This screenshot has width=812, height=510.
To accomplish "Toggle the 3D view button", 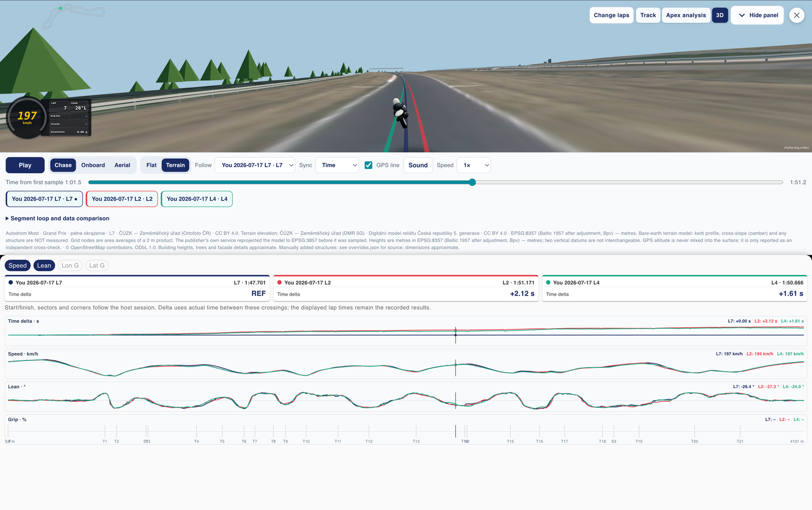I will 720,15.
